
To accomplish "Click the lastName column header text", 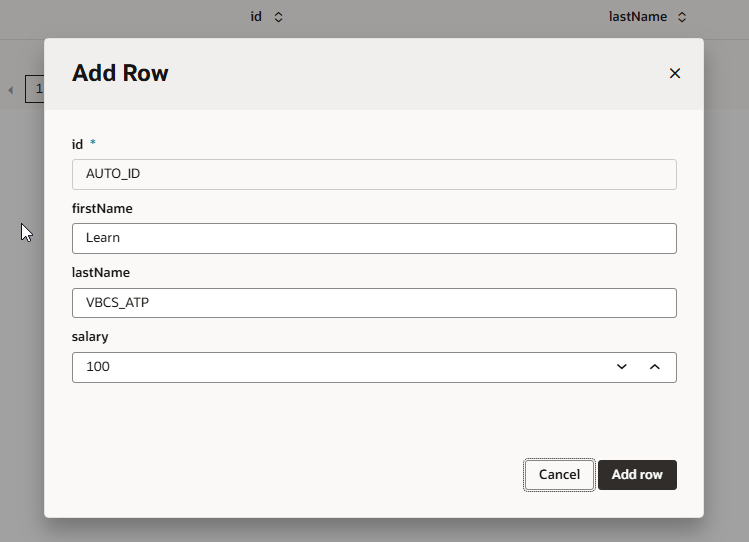I will (637, 17).
